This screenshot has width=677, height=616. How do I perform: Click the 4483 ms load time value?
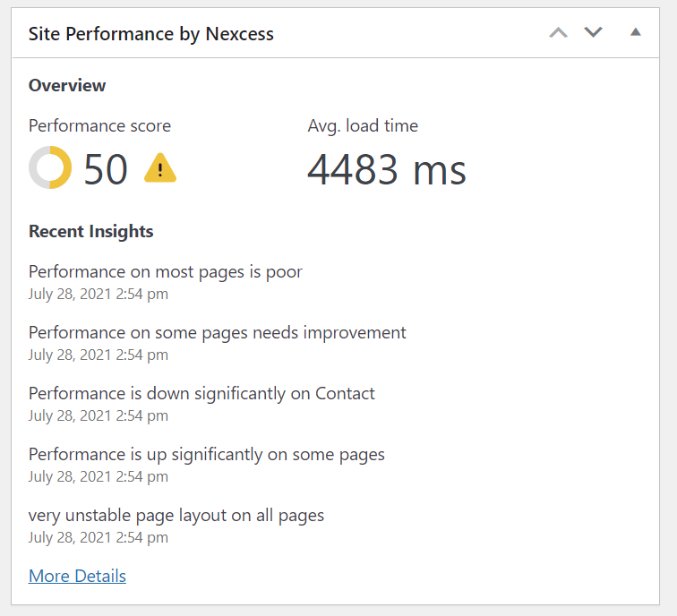[x=387, y=169]
